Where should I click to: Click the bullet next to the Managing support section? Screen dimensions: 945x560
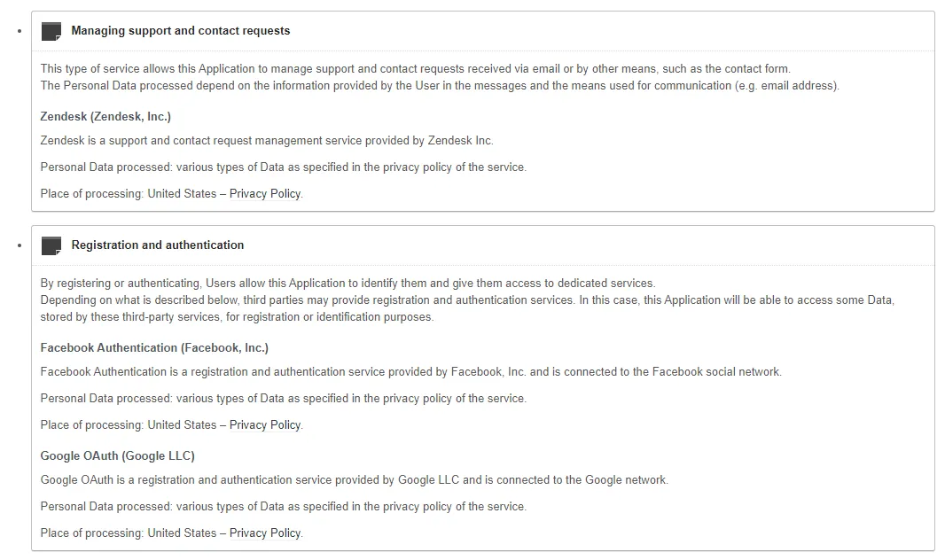[x=20, y=32]
